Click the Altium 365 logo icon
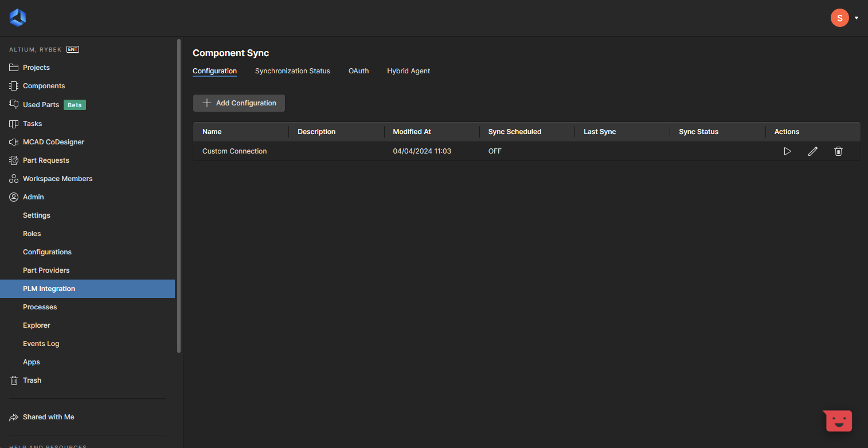This screenshot has height=448, width=868. click(x=18, y=18)
